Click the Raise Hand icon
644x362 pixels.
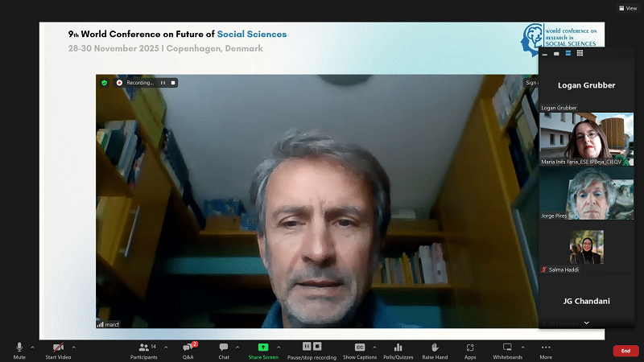(435, 350)
